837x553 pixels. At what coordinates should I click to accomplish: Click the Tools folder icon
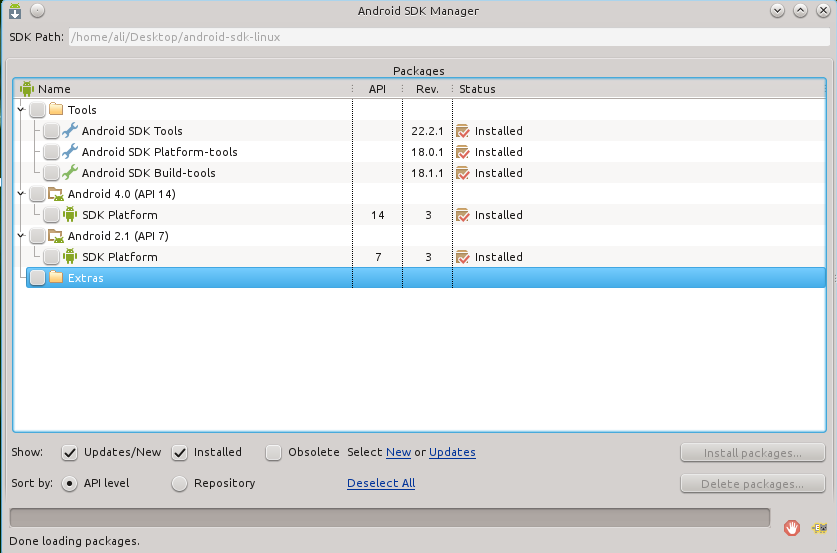tap(56, 109)
